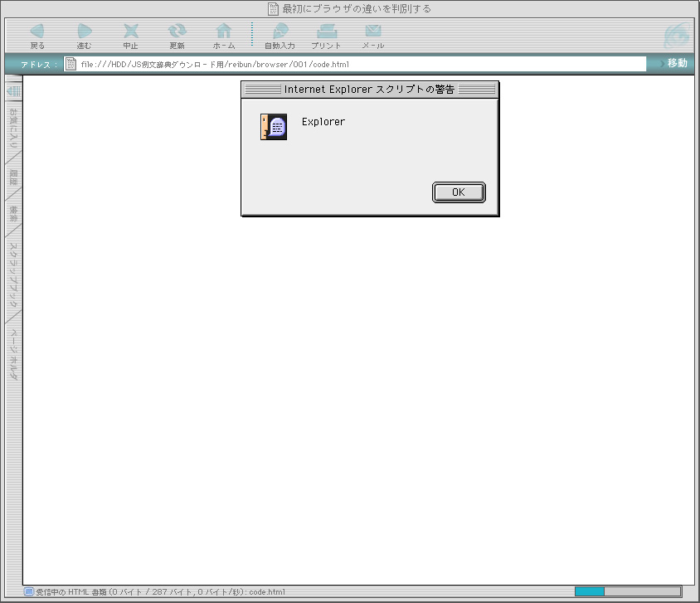
Task: Click the dialog title 'Internet Explorer スクリプトの警告'
Action: (369, 90)
